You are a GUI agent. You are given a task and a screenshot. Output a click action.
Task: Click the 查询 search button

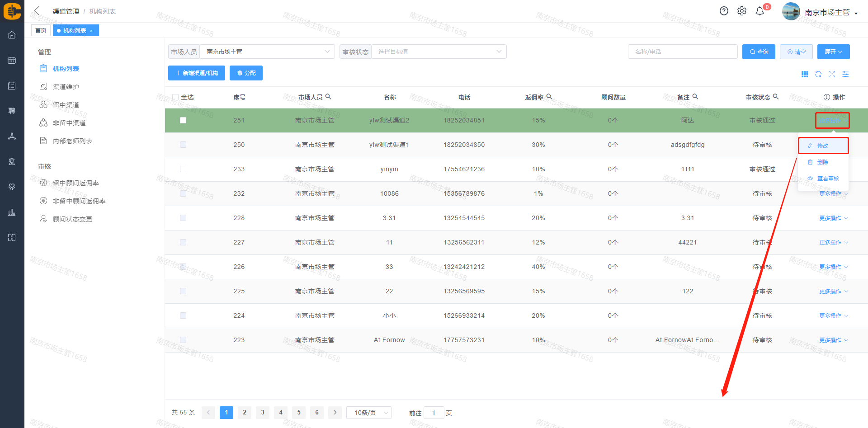click(759, 52)
